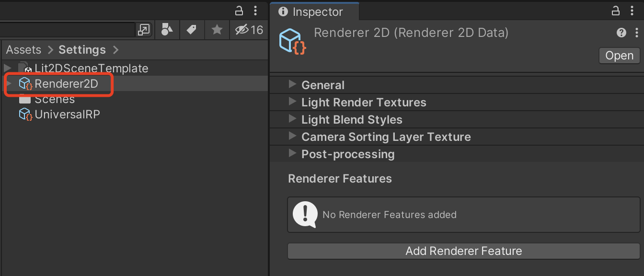The width and height of the screenshot is (644, 276).
Task: Click the favorites star icon
Action: tap(217, 30)
